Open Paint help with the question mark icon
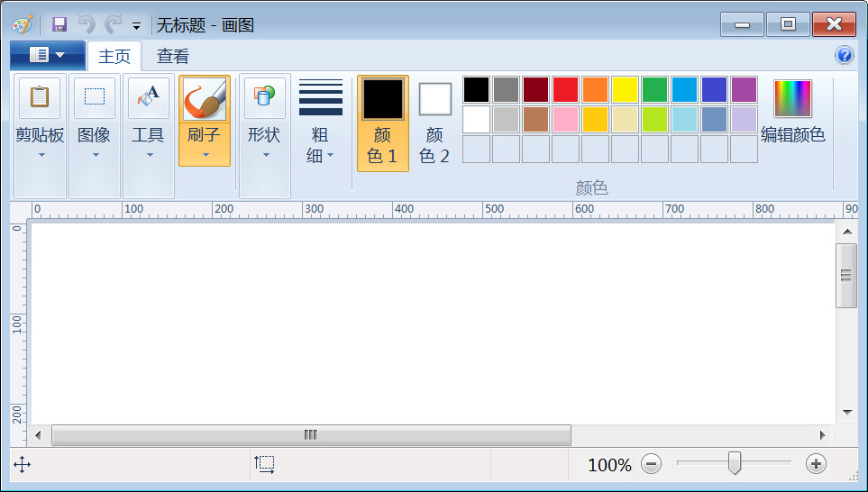 (x=845, y=55)
